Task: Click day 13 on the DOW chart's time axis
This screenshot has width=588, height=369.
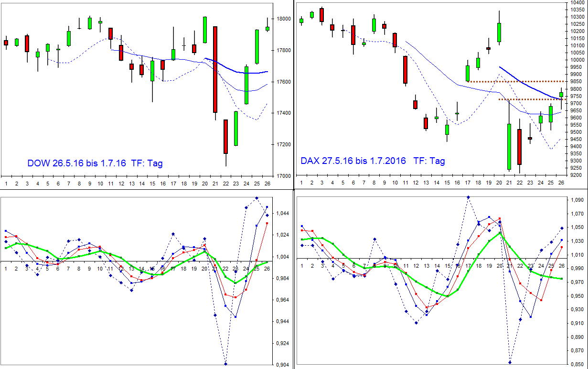Action: click(131, 183)
